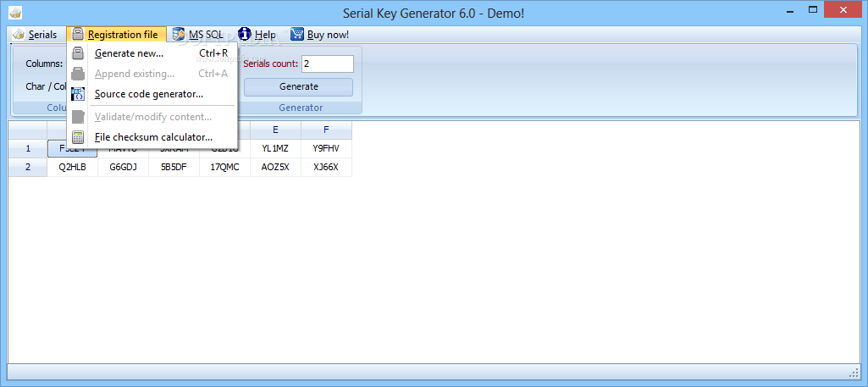Screen dimensions: 868x387
Task: Click the MS SQL database icon
Action: pyautogui.click(x=179, y=35)
